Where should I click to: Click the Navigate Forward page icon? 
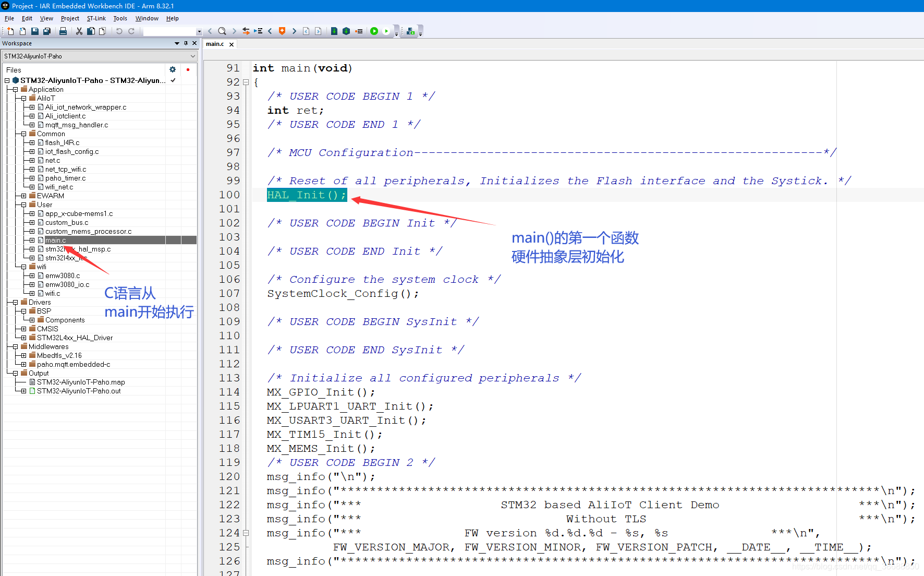[x=318, y=31]
